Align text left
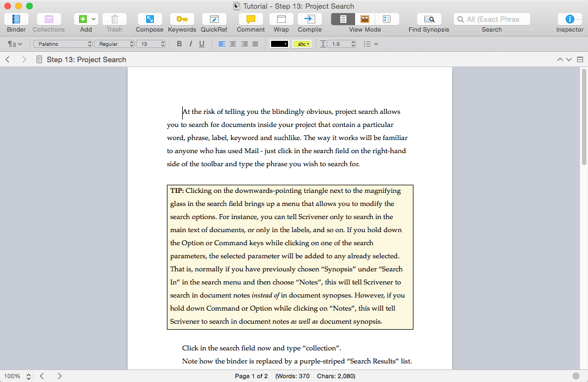The image size is (588, 382). pyautogui.click(x=221, y=44)
